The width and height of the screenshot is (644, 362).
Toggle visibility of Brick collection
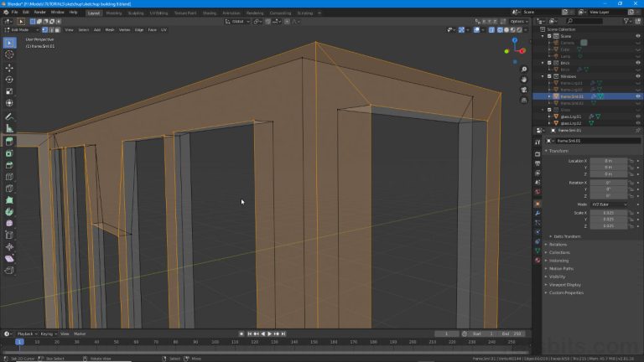pos(638,63)
